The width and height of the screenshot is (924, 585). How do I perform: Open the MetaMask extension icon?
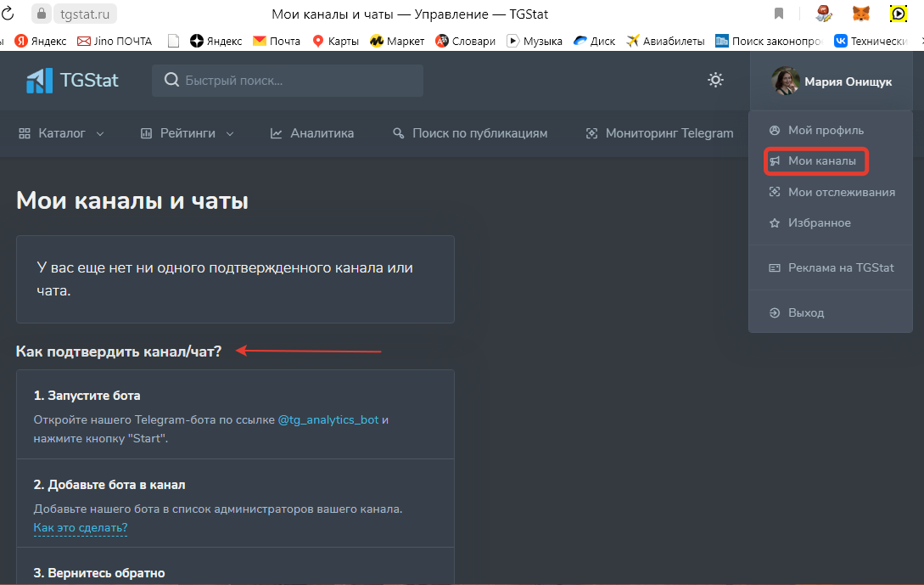tap(862, 13)
